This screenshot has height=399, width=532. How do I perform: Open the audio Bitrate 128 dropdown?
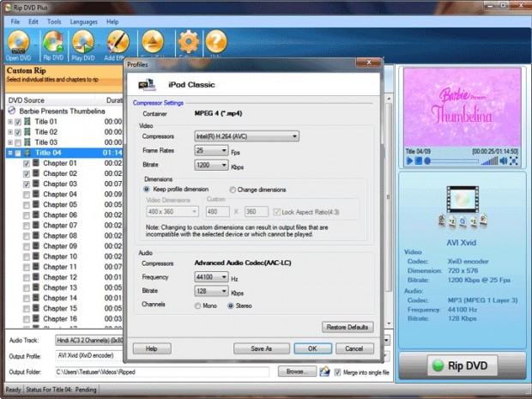coord(211,291)
